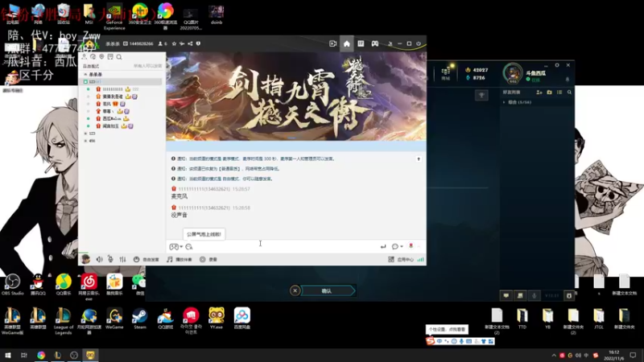Toggle the microphone icon in YY bottom bar

pos(110,259)
